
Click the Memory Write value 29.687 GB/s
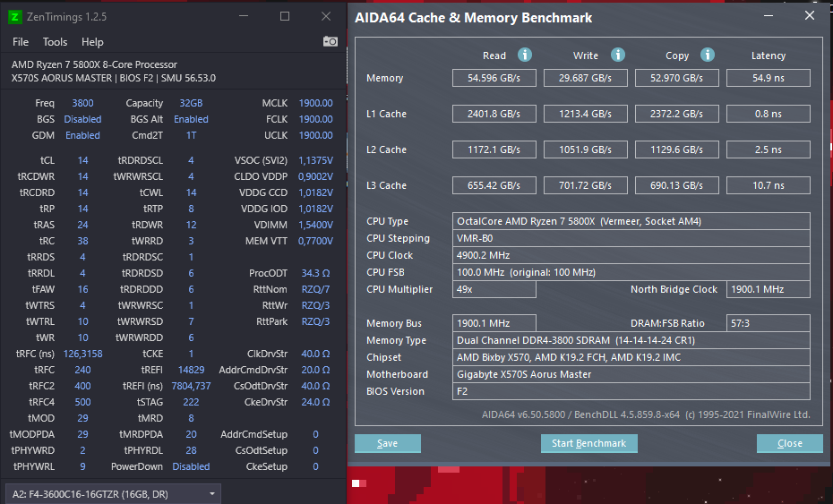tap(586, 78)
